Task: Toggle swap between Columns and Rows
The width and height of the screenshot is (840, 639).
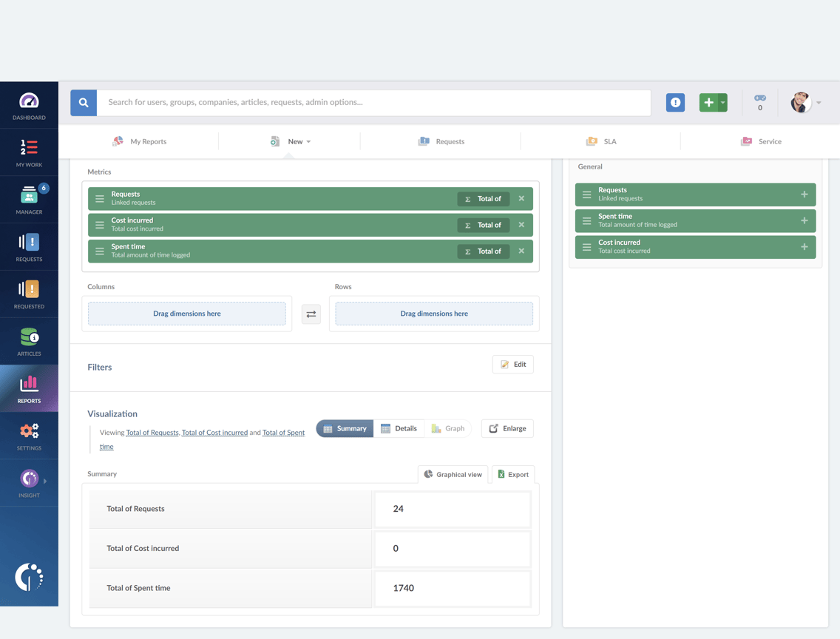Action: coord(311,314)
